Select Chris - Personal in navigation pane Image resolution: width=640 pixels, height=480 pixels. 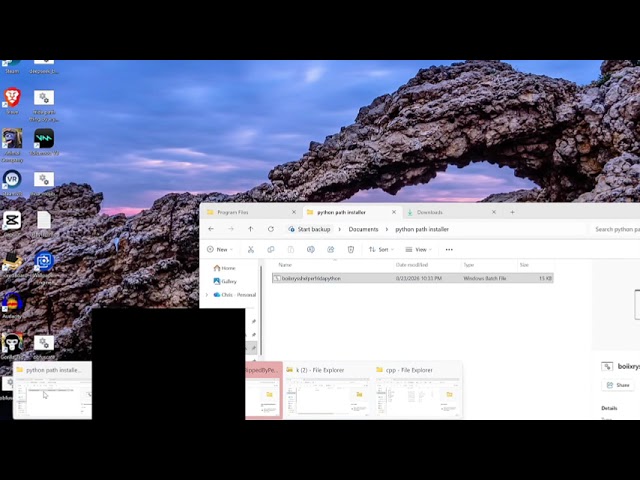tap(235, 295)
